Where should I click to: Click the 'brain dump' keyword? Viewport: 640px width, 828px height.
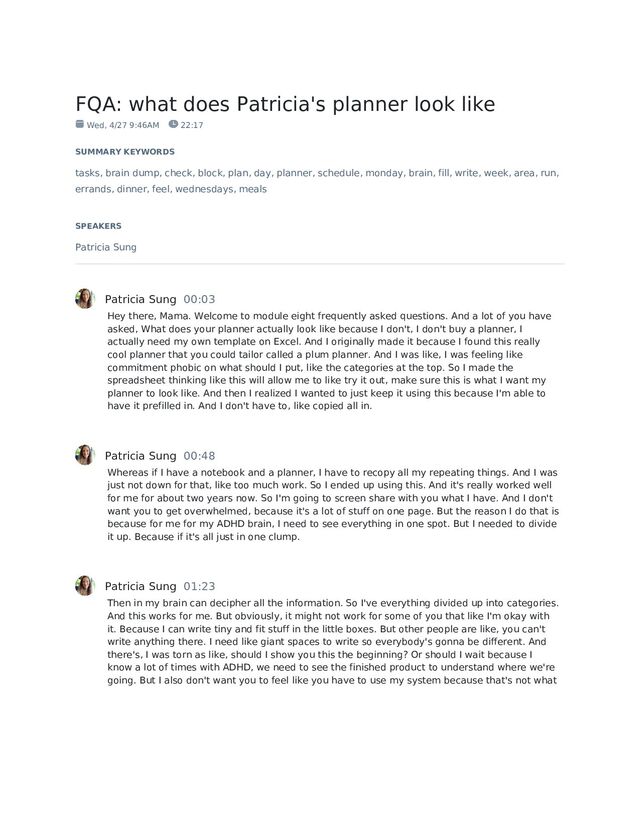click(x=133, y=172)
